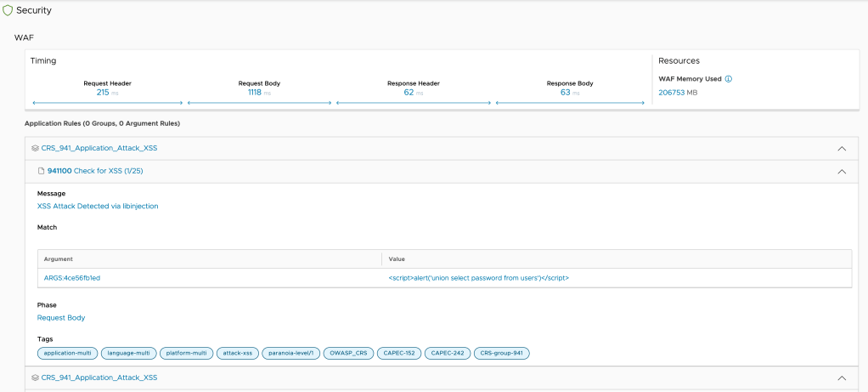Image resolution: width=868 pixels, height=392 pixels.
Task: Open the 941100 rule ID link
Action: (59, 171)
